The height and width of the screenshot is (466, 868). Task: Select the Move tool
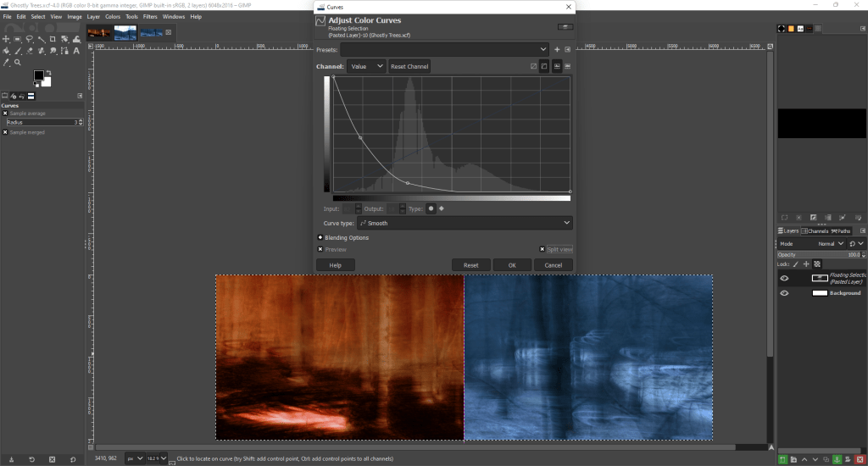(x=7, y=39)
